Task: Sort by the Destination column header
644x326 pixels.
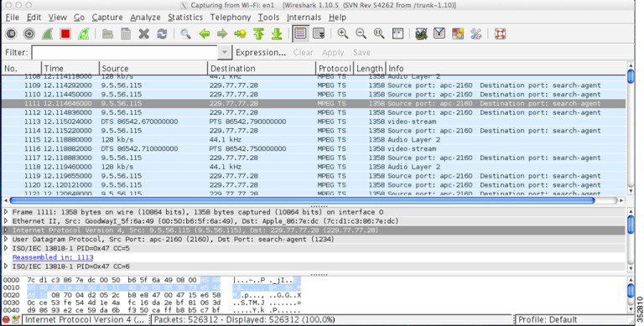Action: click(262, 69)
